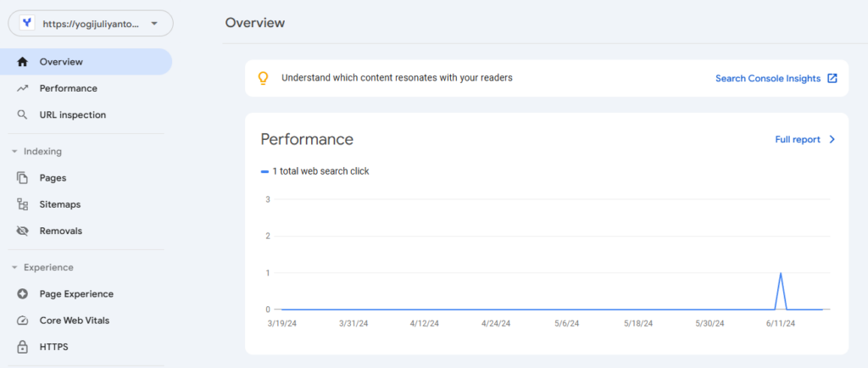Go to Sitemaps menu item

point(59,204)
